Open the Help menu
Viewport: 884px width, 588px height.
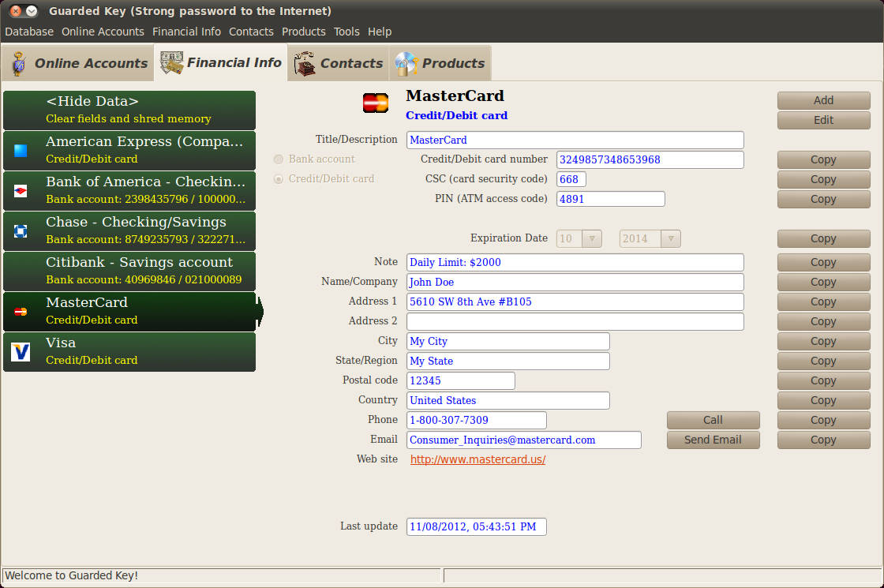tap(380, 32)
